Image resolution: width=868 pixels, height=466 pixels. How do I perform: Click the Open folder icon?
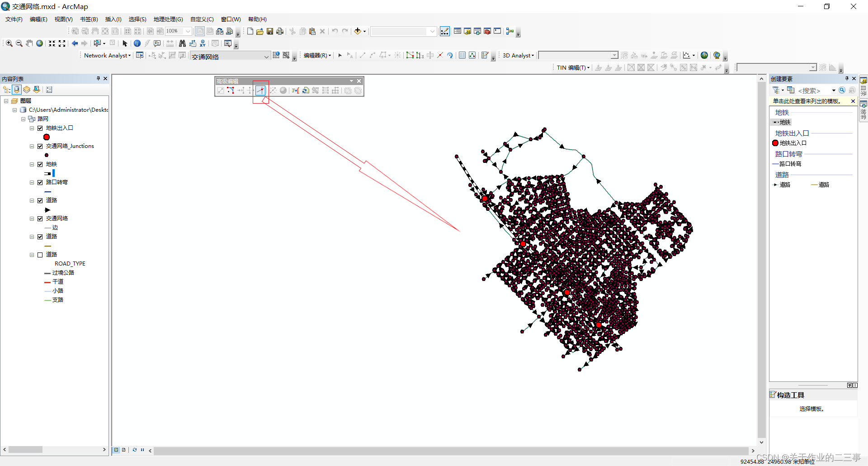[260, 31]
